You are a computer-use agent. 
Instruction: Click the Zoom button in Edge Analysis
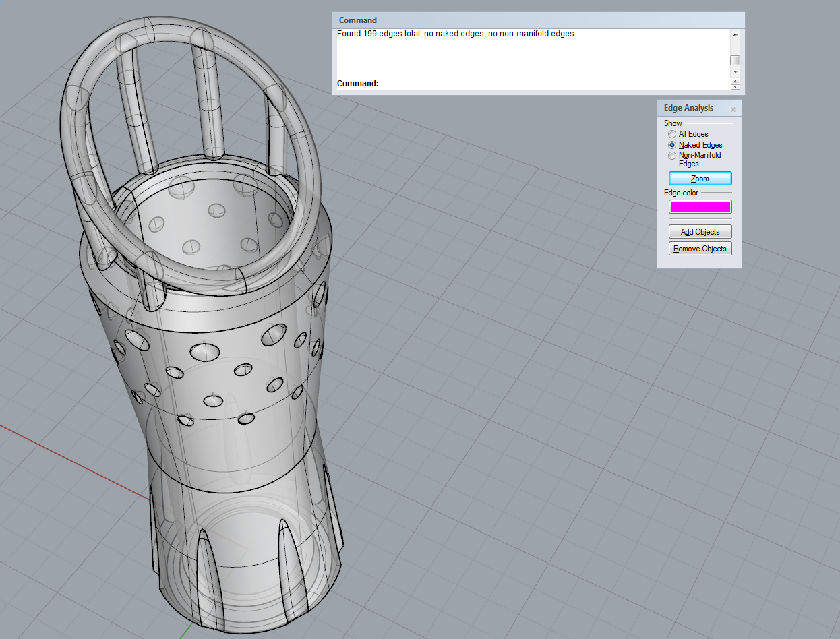(x=700, y=179)
